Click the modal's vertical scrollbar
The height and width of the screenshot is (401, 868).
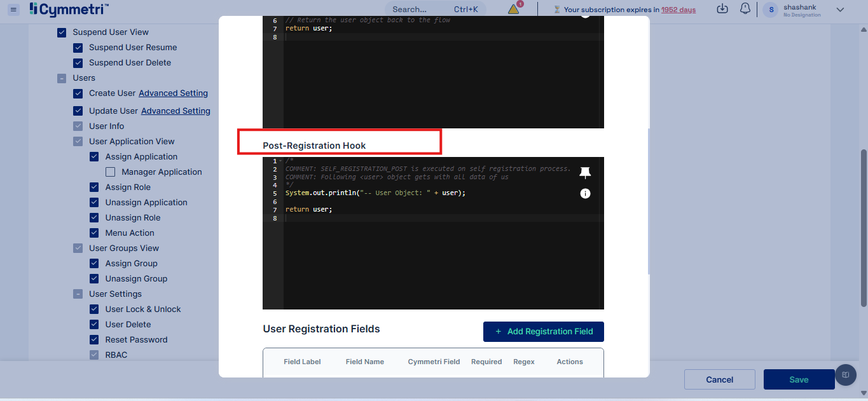pos(648,201)
